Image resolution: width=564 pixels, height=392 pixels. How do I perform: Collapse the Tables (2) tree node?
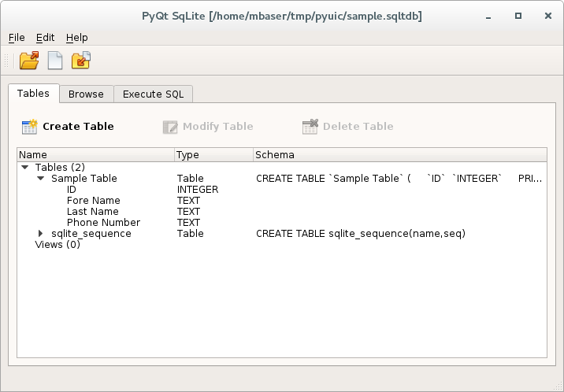click(25, 167)
